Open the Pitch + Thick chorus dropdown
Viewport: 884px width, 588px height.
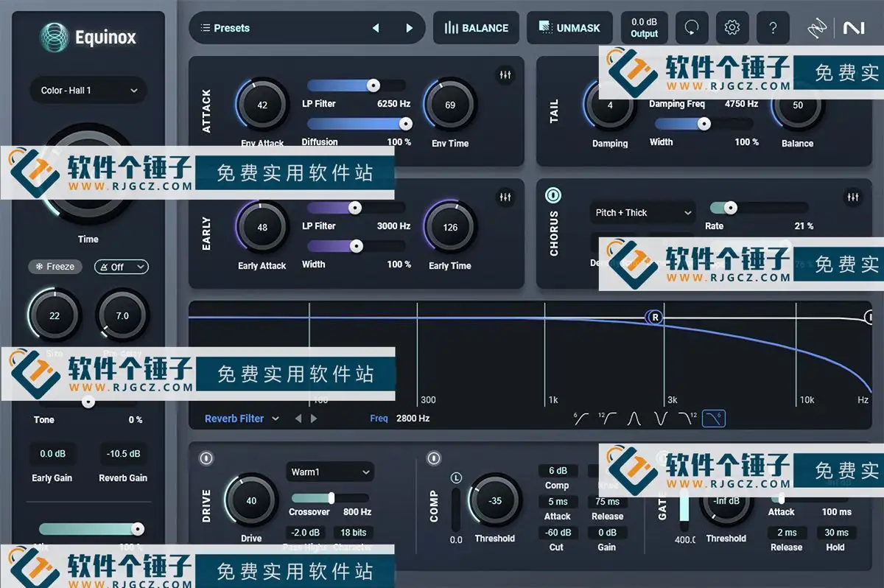point(642,212)
